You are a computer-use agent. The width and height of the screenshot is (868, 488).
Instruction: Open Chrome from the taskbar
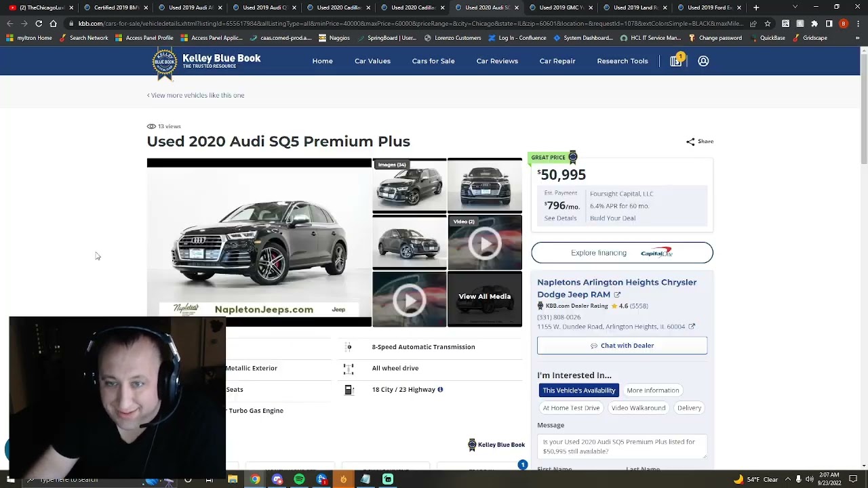click(x=255, y=479)
